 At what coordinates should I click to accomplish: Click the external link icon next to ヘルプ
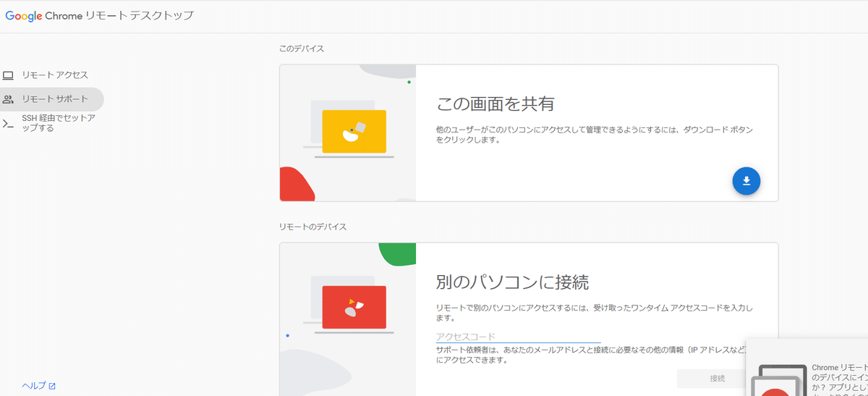[52, 386]
